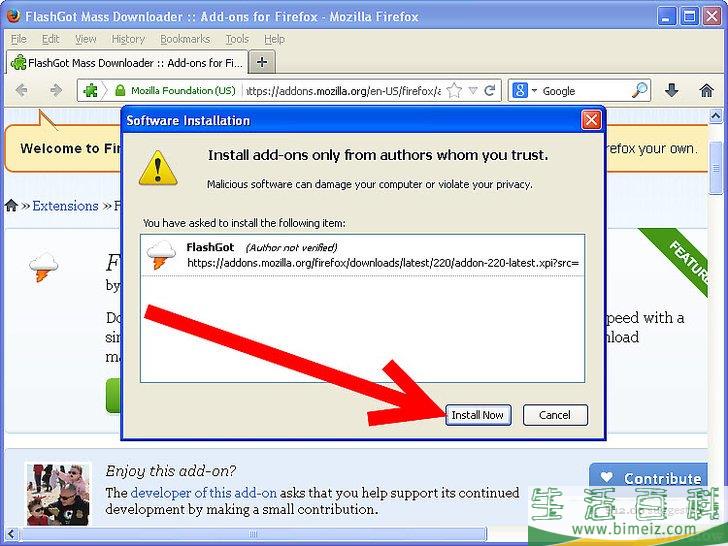The height and width of the screenshot is (546, 728).
Task: Click the horizontal scrollbar left arrow
Action: click(12, 534)
